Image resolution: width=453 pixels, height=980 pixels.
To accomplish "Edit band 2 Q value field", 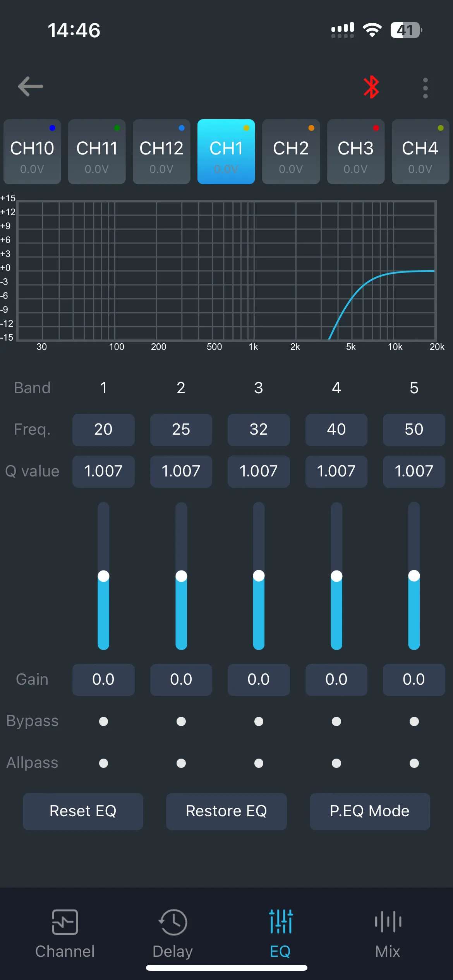I will pyautogui.click(x=181, y=471).
